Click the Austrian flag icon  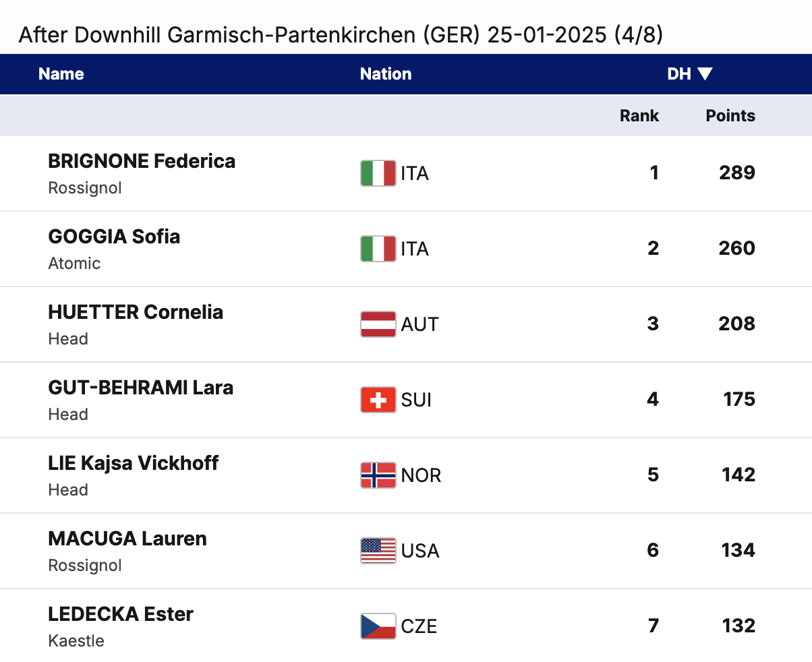378,324
